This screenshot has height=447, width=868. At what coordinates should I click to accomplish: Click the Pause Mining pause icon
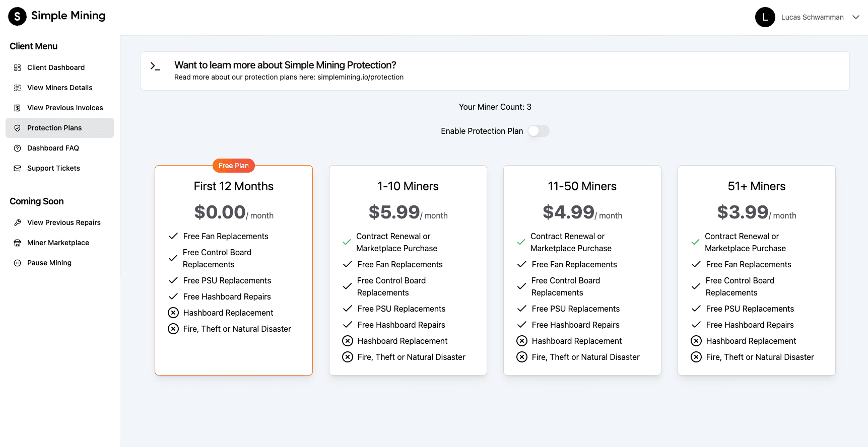click(17, 263)
